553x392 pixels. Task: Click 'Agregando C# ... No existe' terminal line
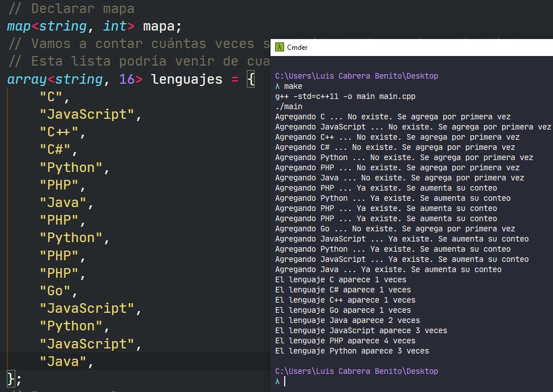395,147
